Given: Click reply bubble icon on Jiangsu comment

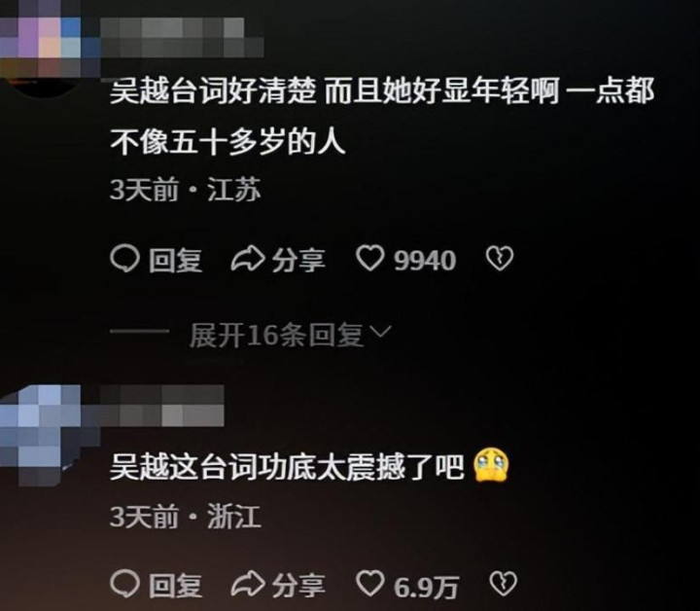Looking at the screenshot, I should pos(124,260).
